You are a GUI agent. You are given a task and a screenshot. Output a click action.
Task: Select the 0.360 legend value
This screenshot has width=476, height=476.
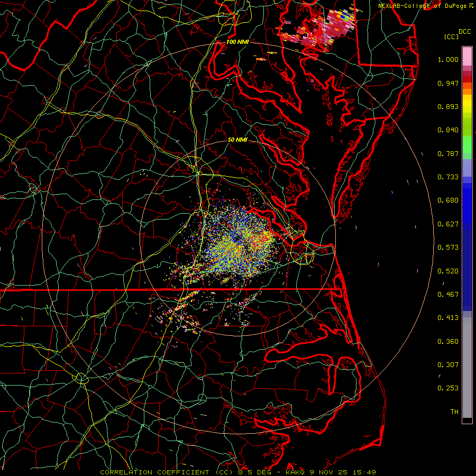coord(448,342)
